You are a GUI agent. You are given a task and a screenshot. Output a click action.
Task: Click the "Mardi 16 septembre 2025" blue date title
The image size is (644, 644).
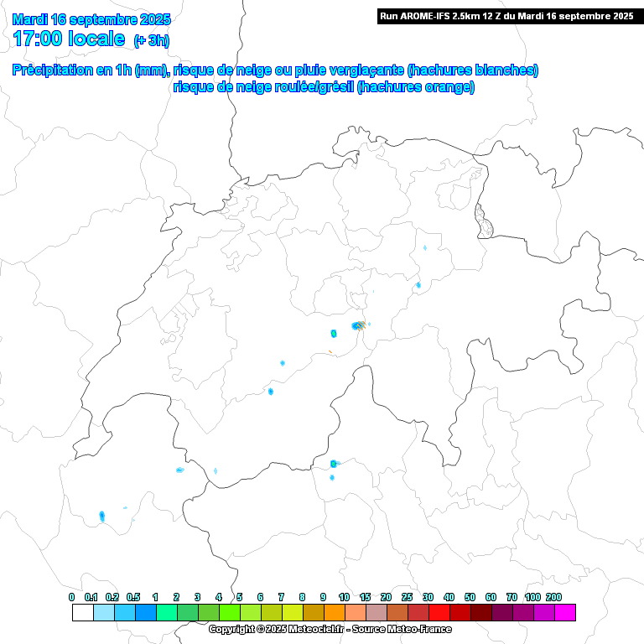pos(91,19)
